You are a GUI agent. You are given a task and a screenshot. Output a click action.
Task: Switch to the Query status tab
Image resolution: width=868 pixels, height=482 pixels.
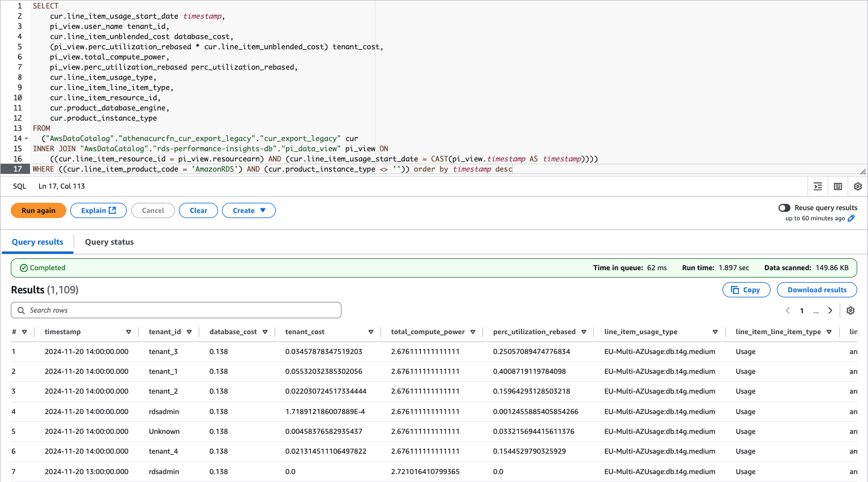pyautogui.click(x=109, y=242)
